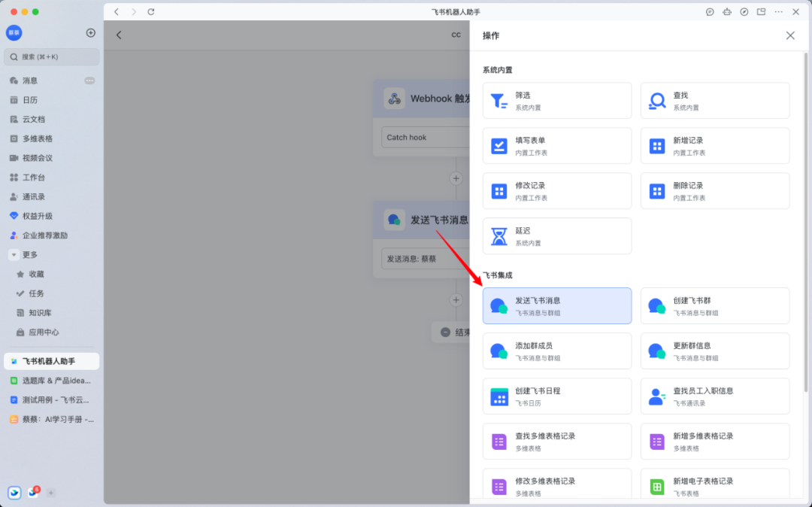Viewport: 812px width, 507px height.
Task: Select the 添加群成员 action
Action: [556, 351]
